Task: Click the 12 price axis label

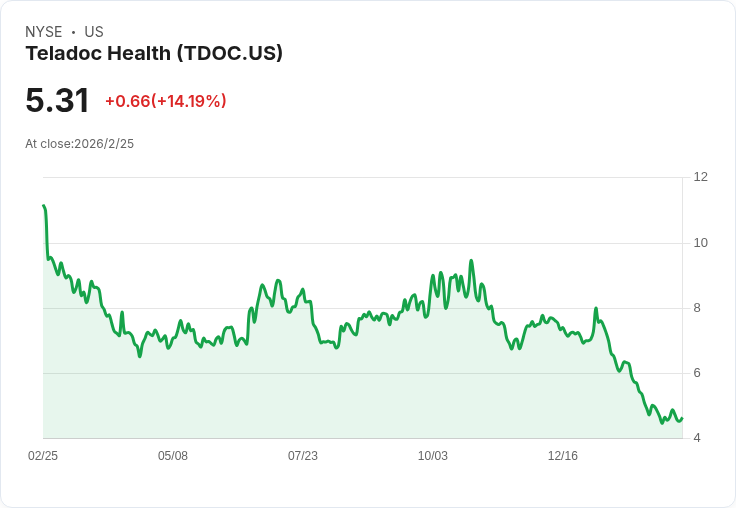Action: [x=700, y=177]
